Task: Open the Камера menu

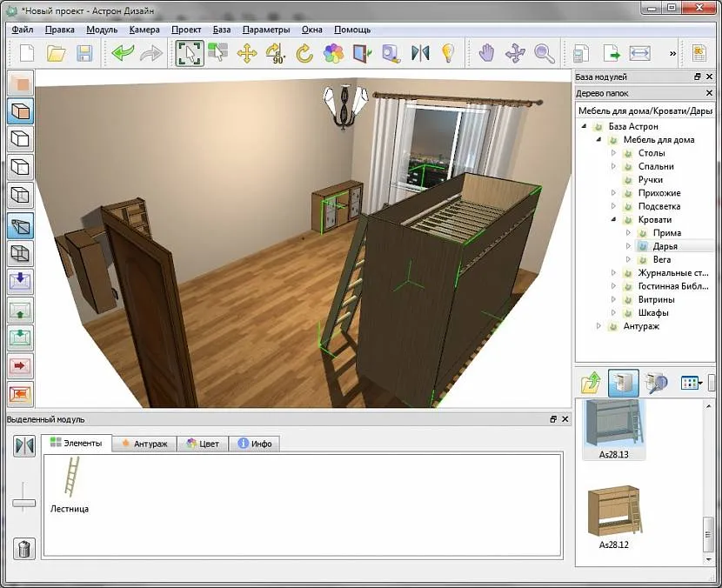Action: click(144, 29)
